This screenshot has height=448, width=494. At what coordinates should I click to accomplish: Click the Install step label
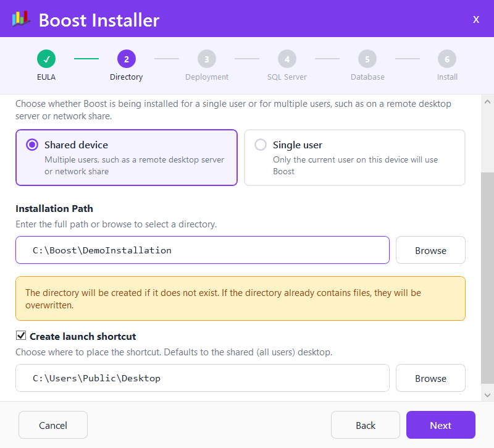[447, 77]
